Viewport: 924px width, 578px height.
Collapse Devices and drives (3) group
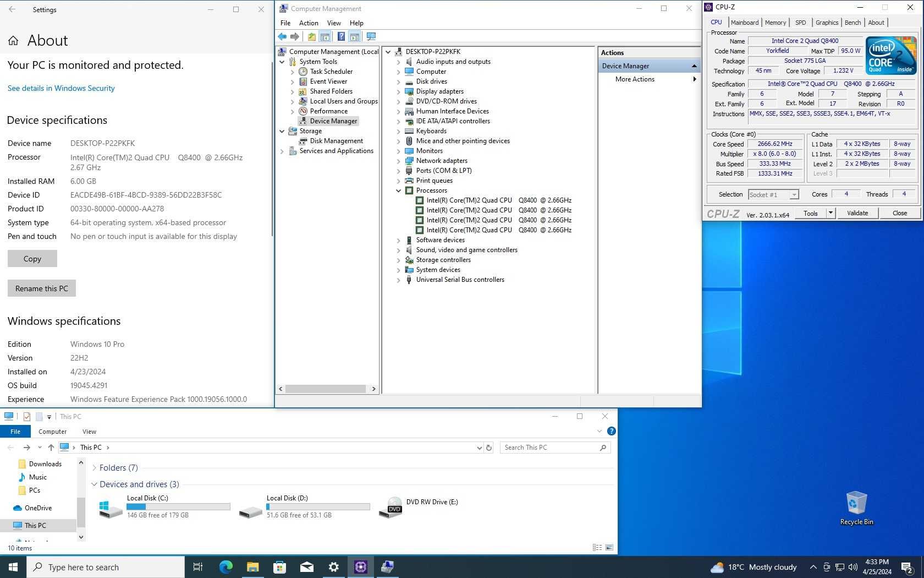(x=94, y=484)
